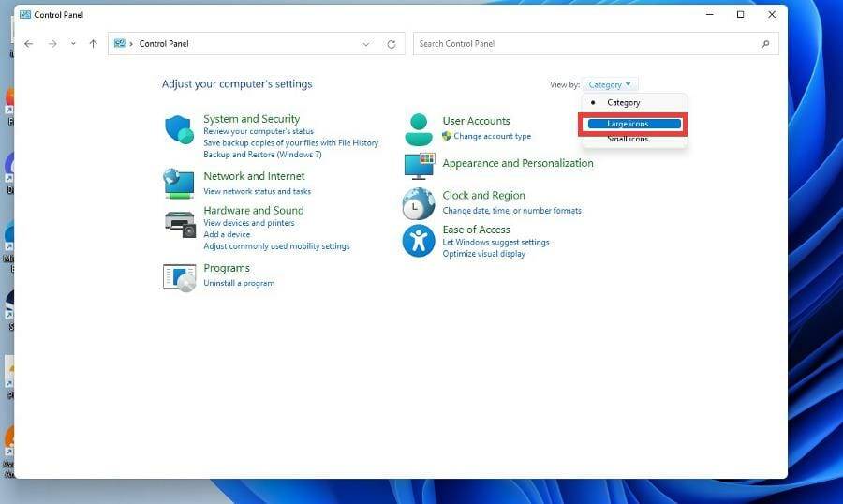Open the System and Security shield icon
The image size is (843, 504).
179,130
